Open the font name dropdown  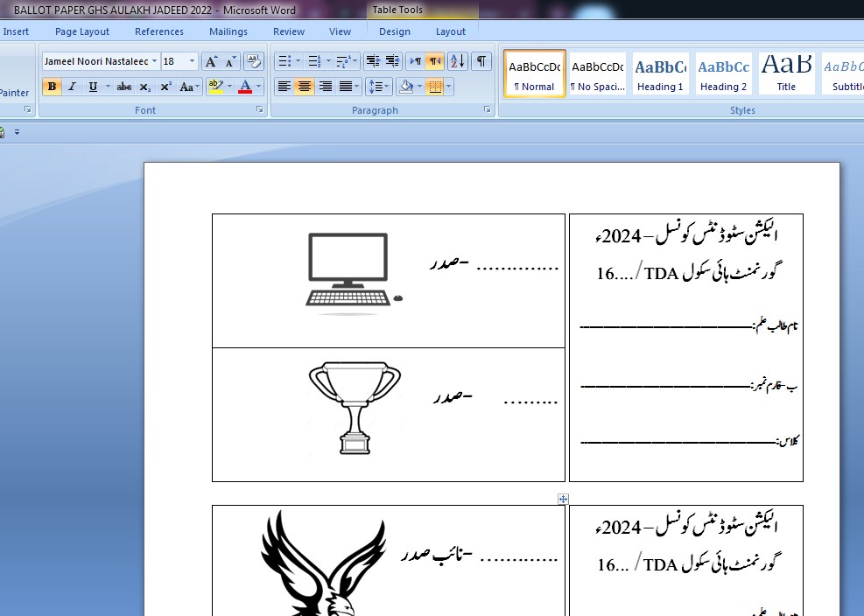(154, 61)
